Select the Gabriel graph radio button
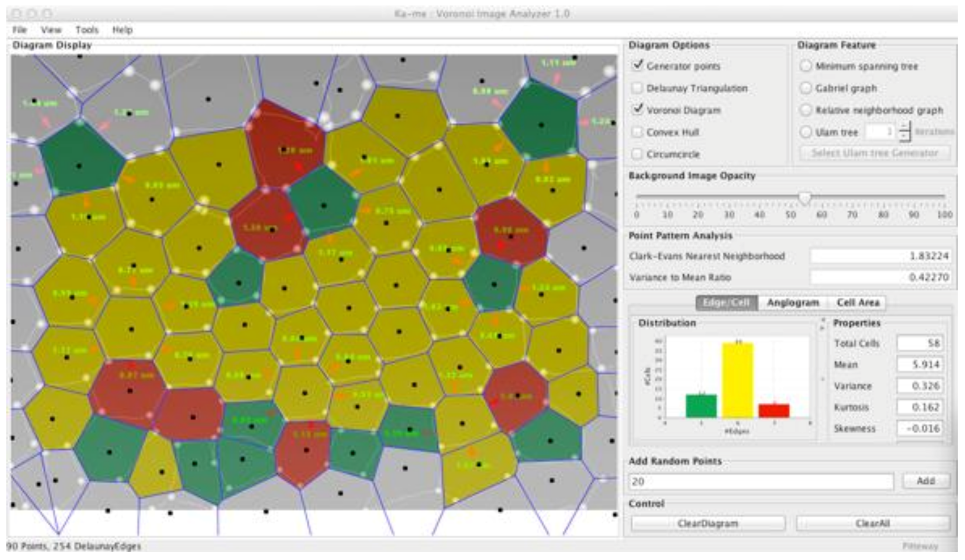 click(806, 88)
